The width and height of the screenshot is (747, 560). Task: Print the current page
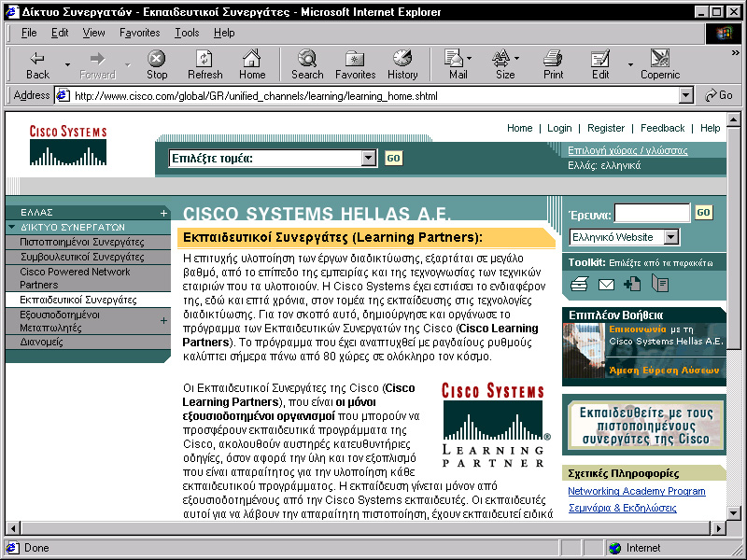553,65
